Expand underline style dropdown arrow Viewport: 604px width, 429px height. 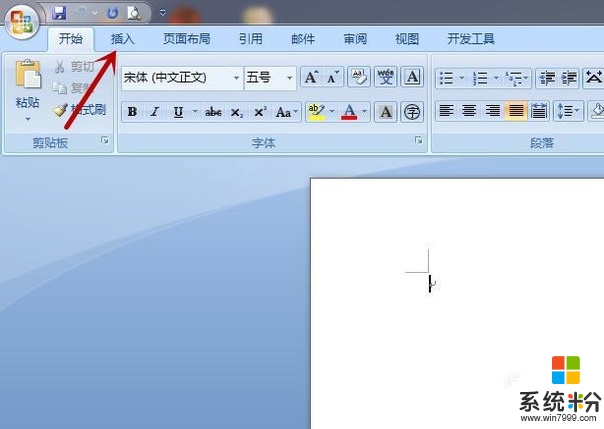pos(195,112)
